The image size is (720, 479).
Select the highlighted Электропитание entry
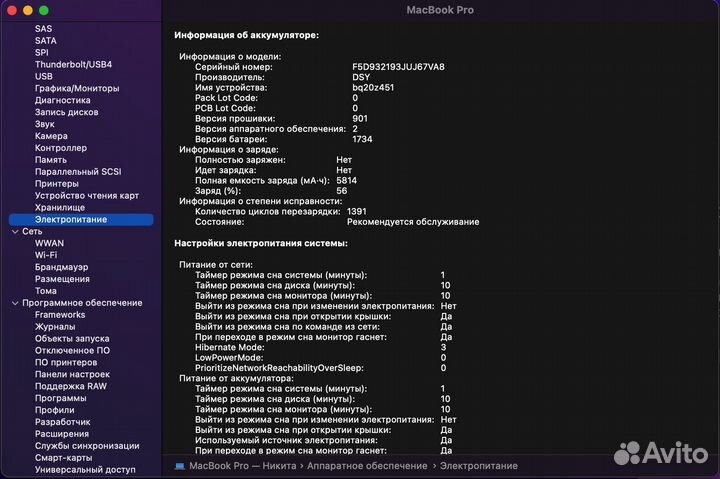(81, 220)
